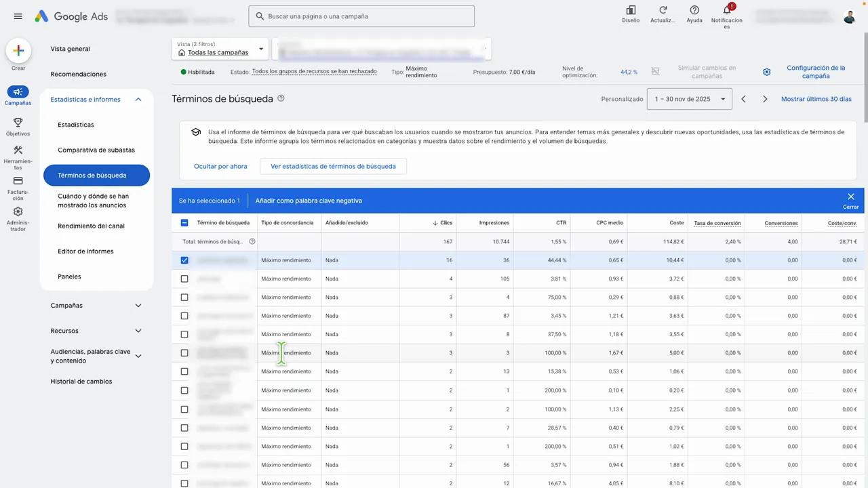Open the account profile avatar
The width and height of the screenshot is (868, 488).
pyautogui.click(x=850, y=16)
